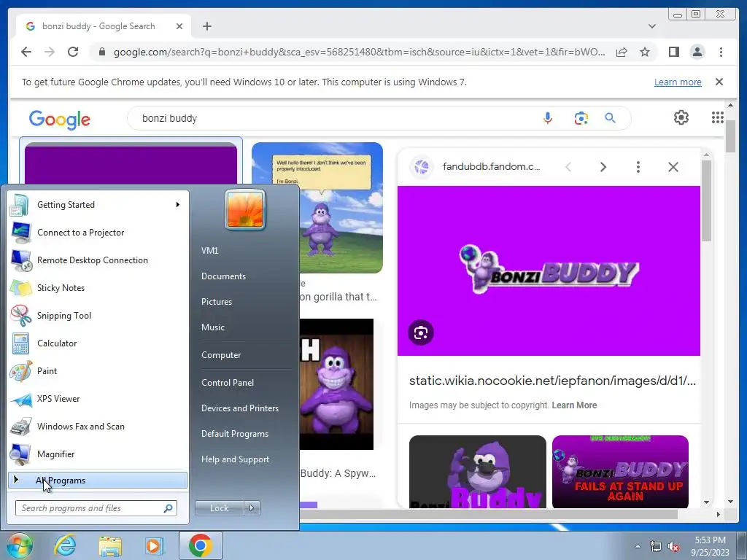Screen dimensions: 747x560
Task: Open Chrome three-dot menu
Action: coord(721,52)
